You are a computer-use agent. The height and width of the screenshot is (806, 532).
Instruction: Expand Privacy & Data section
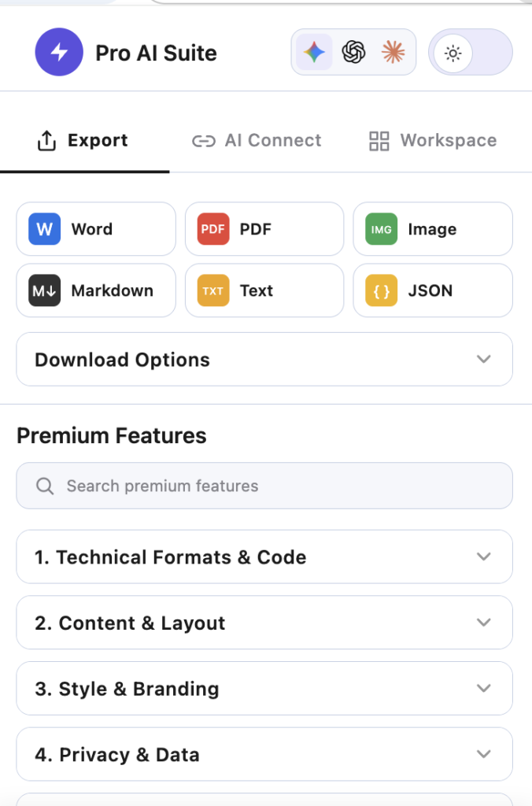(264, 754)
